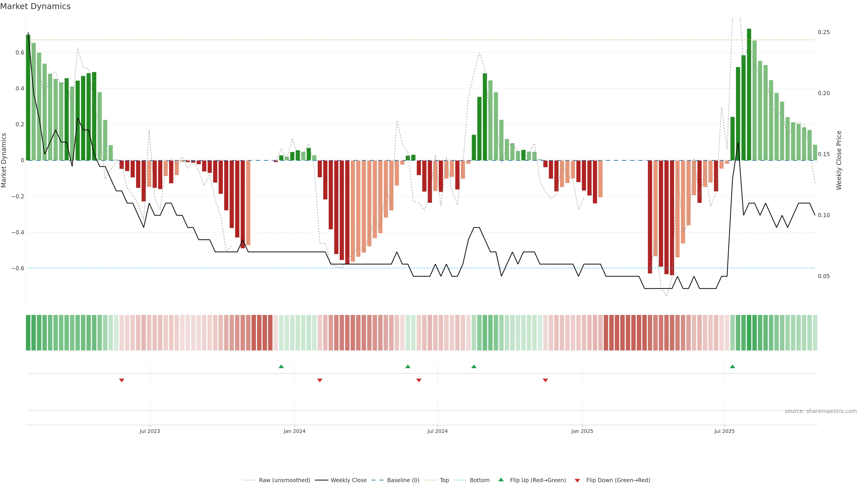868x488 pixels.
Task: Click the green flip-up marker after Jul 2024
Action: [474, 366]
